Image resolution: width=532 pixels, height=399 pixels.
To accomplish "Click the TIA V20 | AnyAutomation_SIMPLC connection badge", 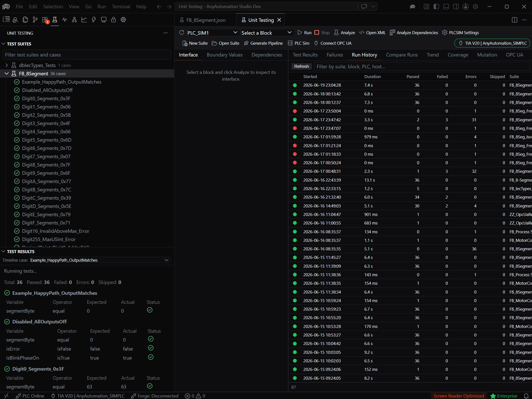I will click(x=492, y=43).
